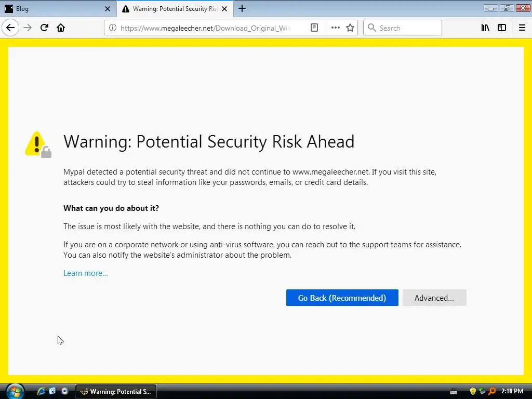532x399 pixels.
Task: Open the network connection tray icon
Action: tap(482, 391)
